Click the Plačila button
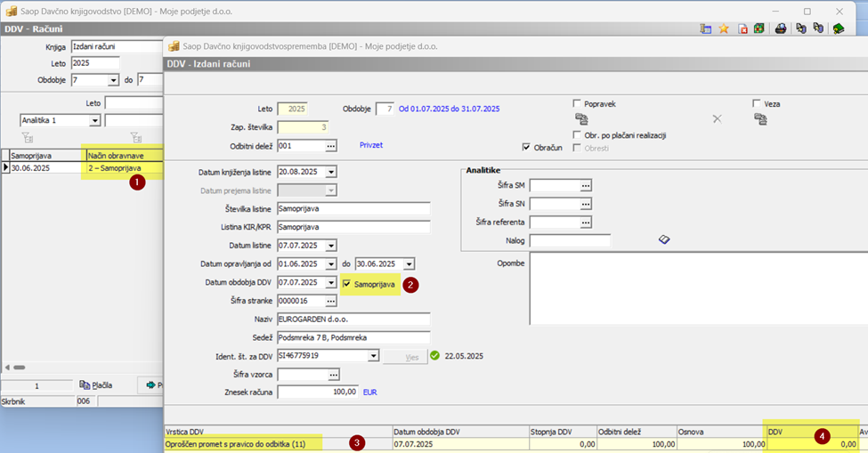This screenshot has width=868, height=453. [x=96, y=385]
